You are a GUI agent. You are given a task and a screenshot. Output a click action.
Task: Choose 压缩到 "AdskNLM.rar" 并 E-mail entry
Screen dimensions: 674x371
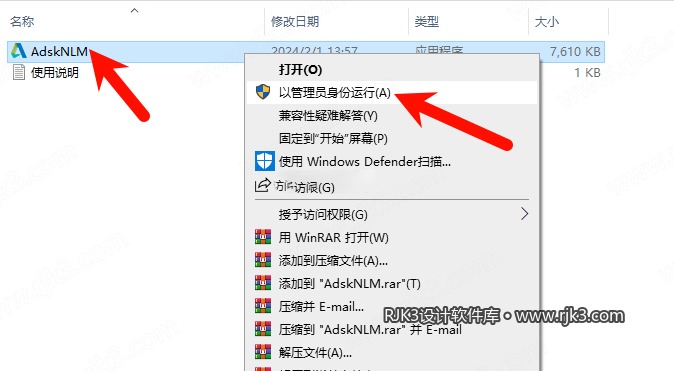point(392,329)
